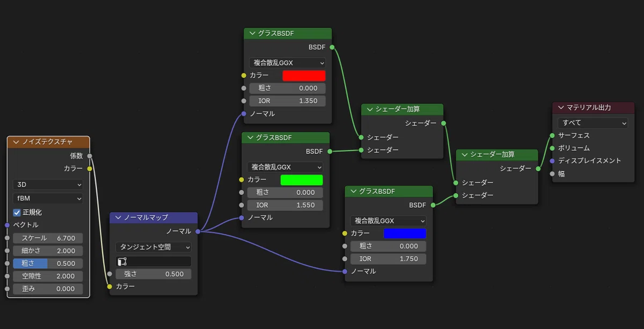Collapse the シェーダー加算 node wired to マテリアル出力
644x329 pixels.
pyautogui.click(x=465, y=155)
